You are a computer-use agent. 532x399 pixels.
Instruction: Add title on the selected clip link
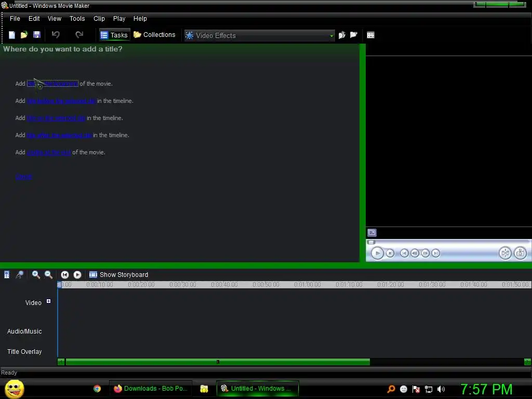pyautogui.click(x=56, y=118)
